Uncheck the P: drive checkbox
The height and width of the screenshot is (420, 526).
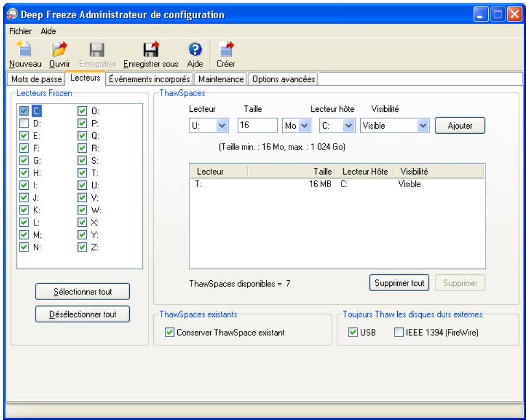[82, 123]
